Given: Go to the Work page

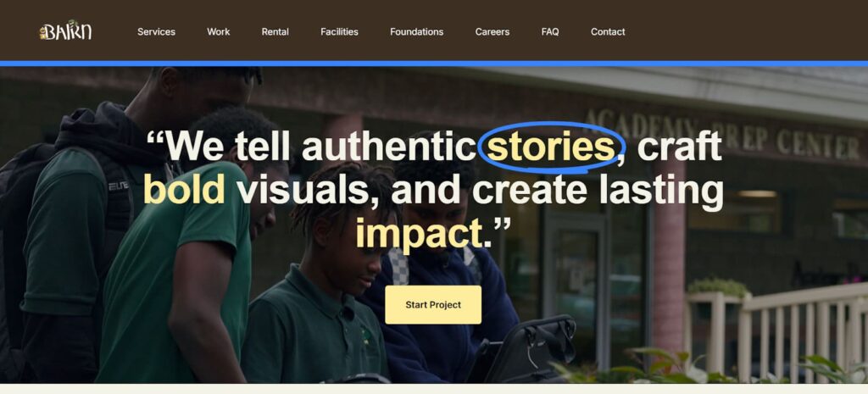Looking at the screenshot, I should 218,31.
